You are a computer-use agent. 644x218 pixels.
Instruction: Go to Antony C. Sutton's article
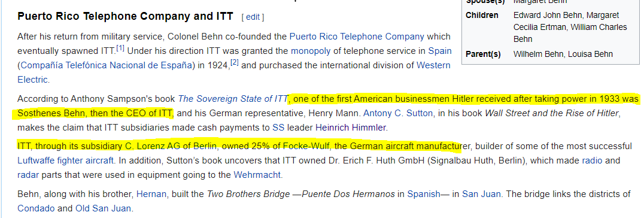(398, 113)
